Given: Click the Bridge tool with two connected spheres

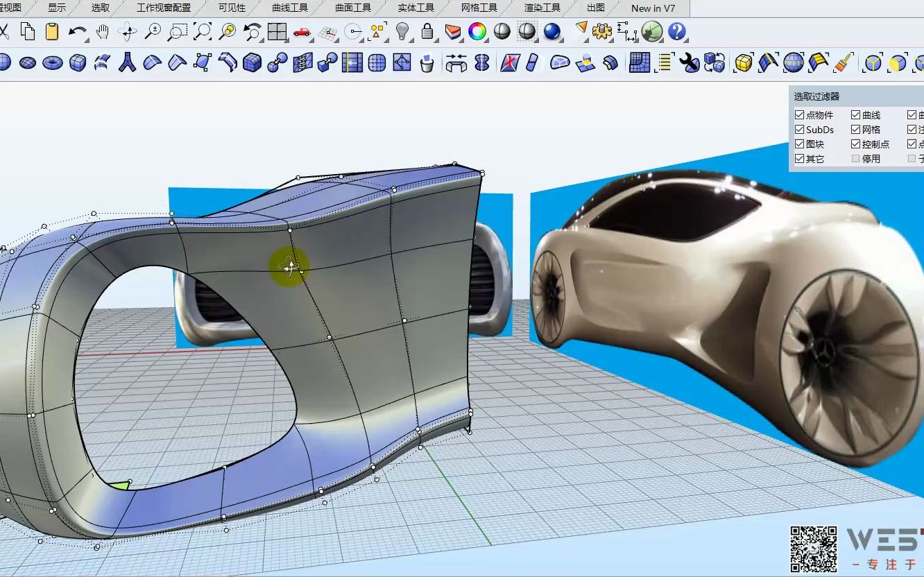Looking at the screenshot, I should 277,63.
